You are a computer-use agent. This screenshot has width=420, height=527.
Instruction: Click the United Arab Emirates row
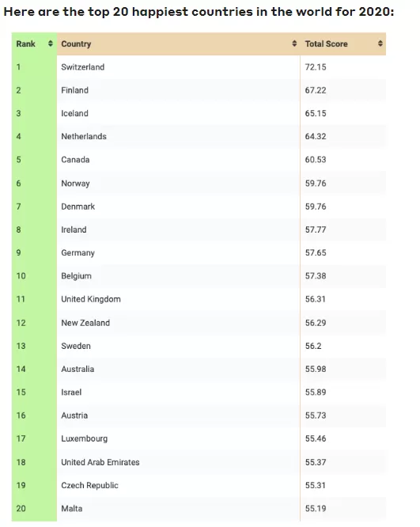click(199, 462)
